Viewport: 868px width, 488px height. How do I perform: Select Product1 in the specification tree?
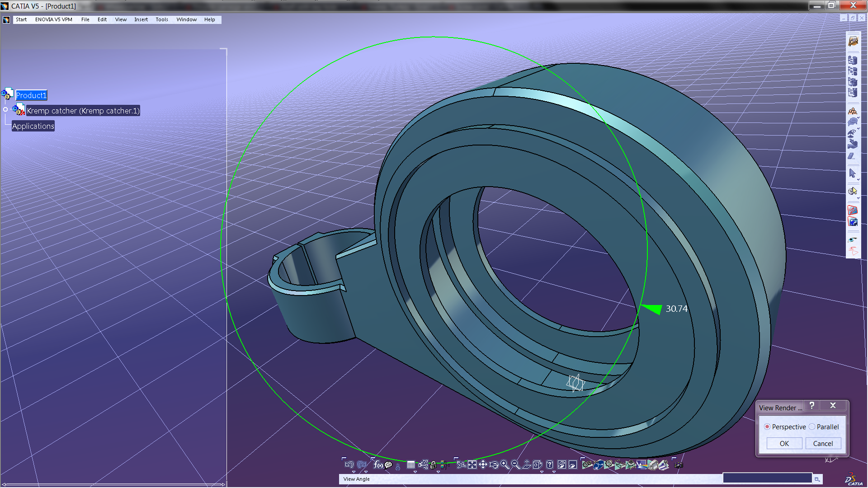[x=31, y=95]
